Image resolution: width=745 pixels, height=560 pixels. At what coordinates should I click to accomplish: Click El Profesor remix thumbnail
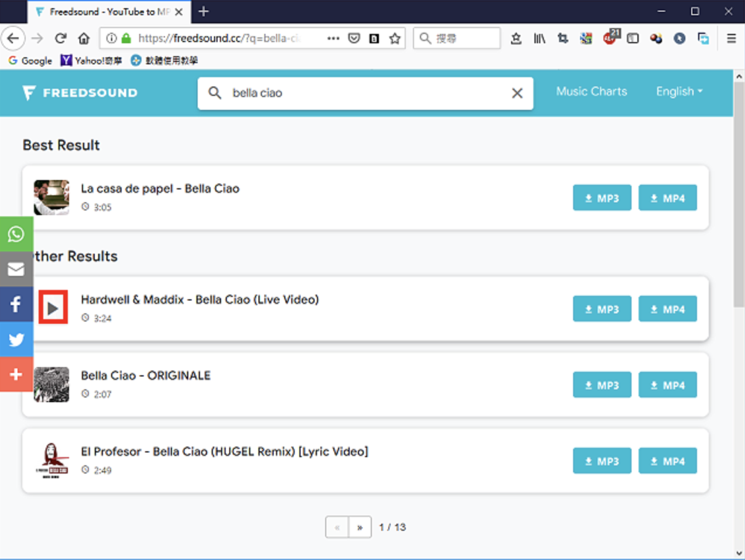click(51, 461)
